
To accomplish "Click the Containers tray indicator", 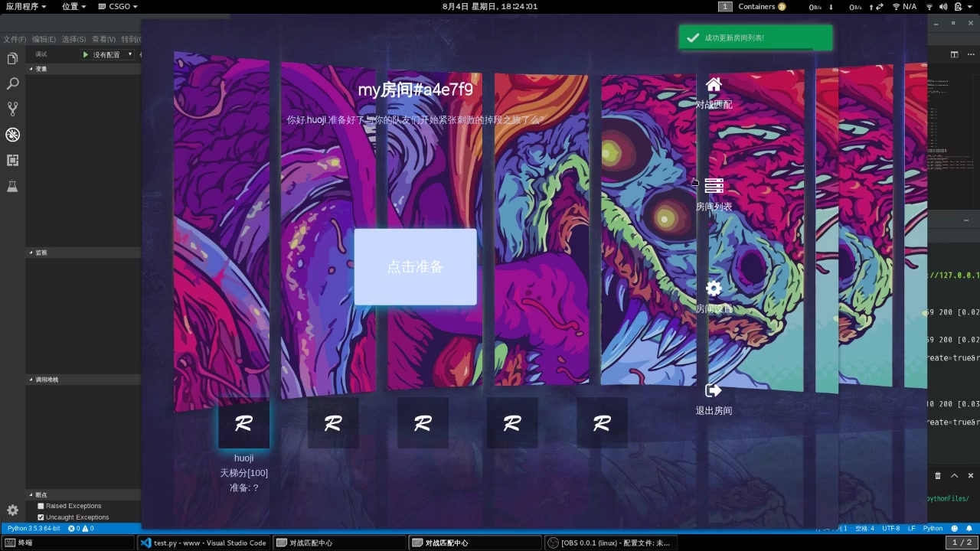I will click(x=762, y=6).
